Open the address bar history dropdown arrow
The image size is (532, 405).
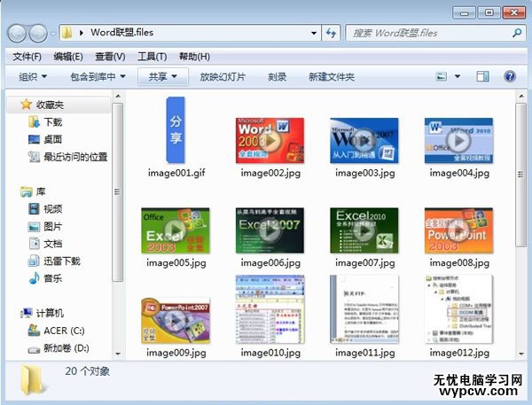(x=314, y=34)
